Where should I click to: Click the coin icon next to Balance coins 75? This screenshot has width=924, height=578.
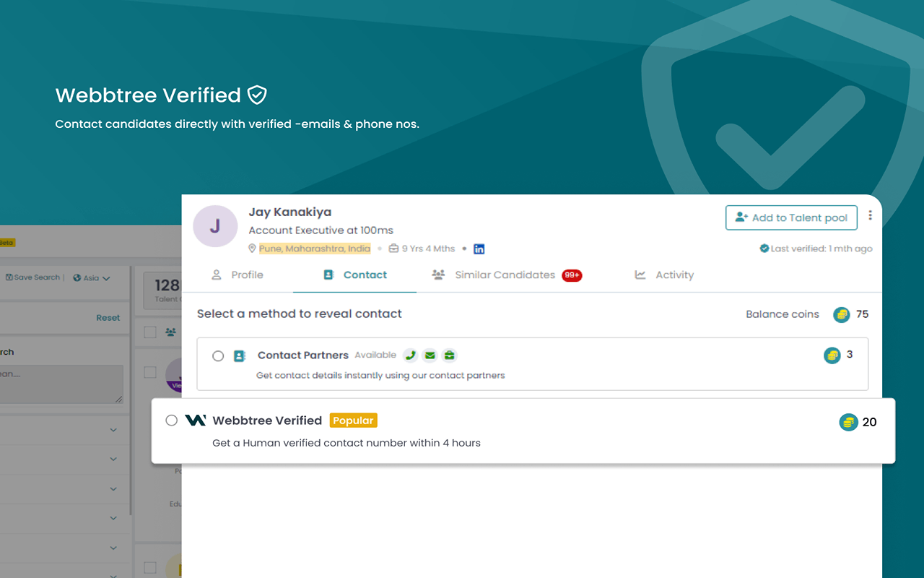point(842,314)
